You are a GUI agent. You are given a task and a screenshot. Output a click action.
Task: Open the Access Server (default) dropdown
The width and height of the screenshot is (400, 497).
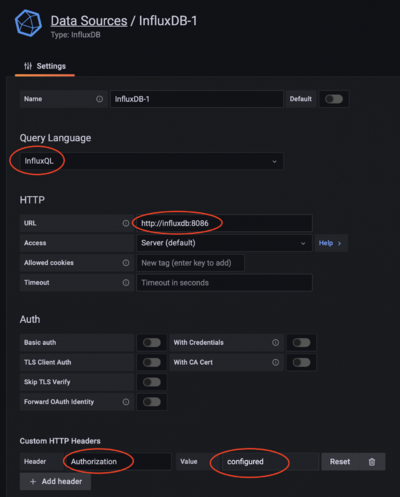pyautogui.click(x=224, y=243)
